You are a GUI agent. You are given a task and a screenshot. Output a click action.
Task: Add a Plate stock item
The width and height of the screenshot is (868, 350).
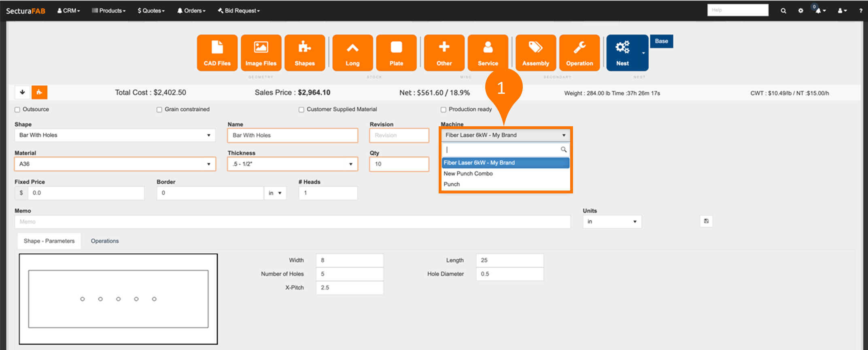[396, 53]
